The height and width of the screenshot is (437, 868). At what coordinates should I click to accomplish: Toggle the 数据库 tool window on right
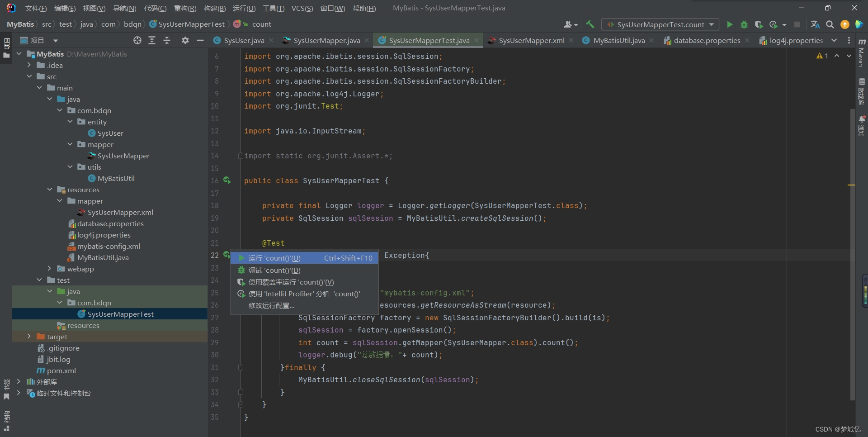coord(862,91)
